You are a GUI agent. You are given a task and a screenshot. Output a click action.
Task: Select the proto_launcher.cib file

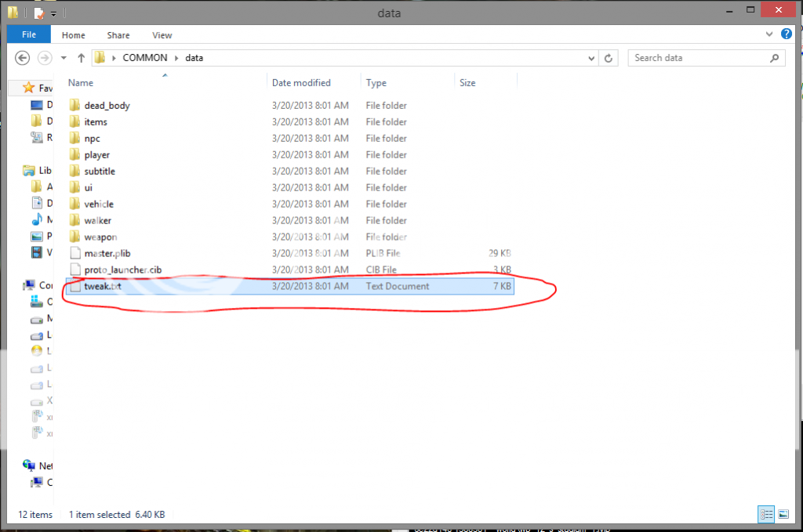(x=122, y=270)
